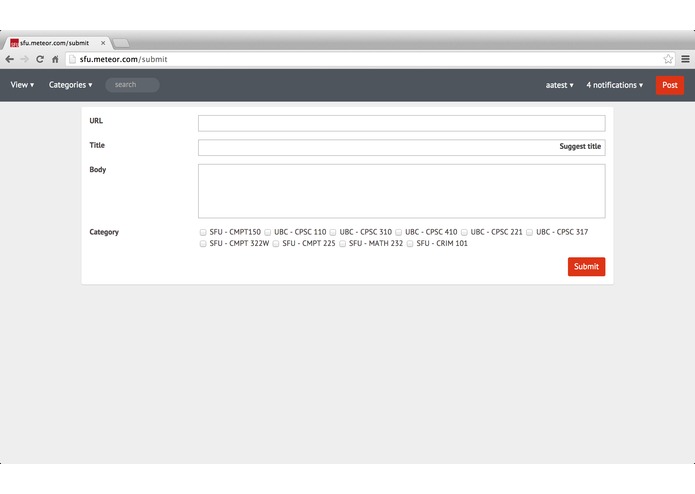Image resolution: width=695 pixels, height=494 pixels.
Task: Open a new browser tab
Action: pos(121,43)
